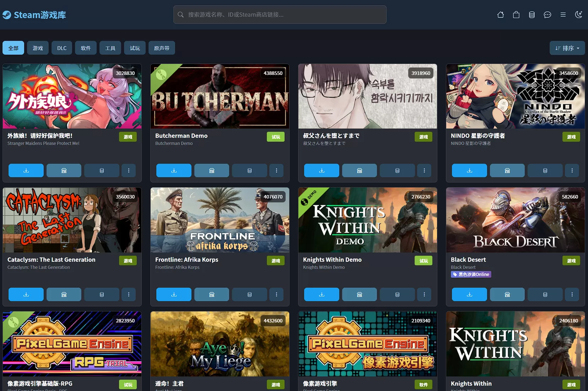Focus the game search input field
This screenshot has height=391, width=588.
click(x=280, y=15)
